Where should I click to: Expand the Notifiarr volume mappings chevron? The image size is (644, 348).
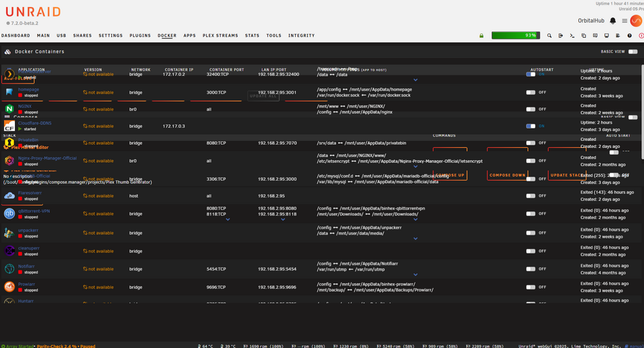(x=415, y=275)
